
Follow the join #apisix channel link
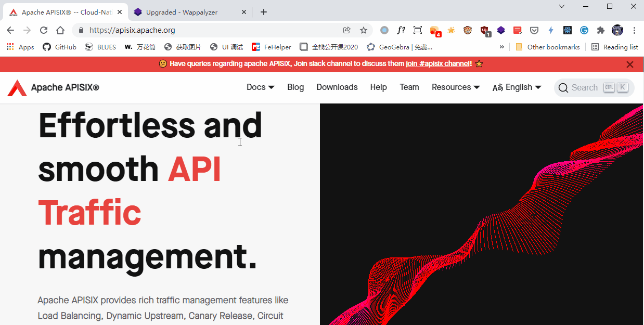click(x=437, y=63)
